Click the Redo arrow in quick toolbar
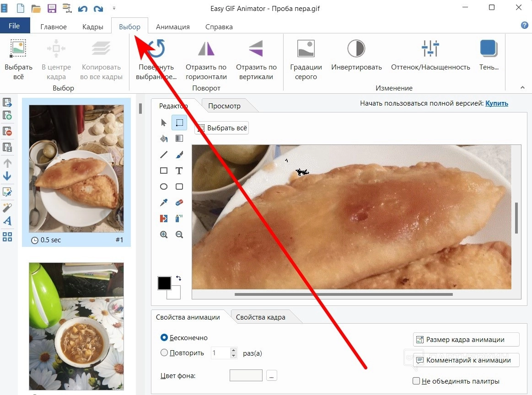 98,9
